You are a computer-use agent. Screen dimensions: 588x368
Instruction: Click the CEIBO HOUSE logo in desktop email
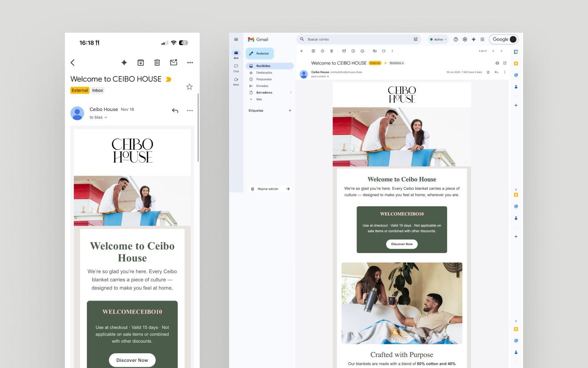(402, 94)
